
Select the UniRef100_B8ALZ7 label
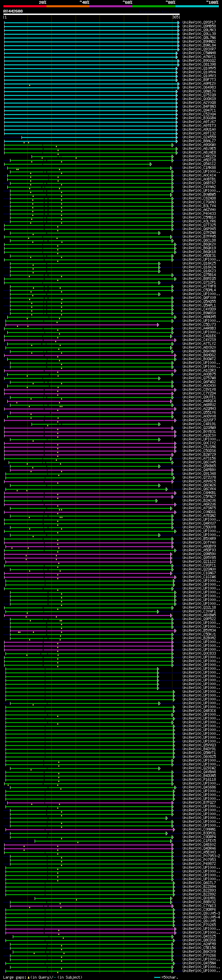click(199, 141)
